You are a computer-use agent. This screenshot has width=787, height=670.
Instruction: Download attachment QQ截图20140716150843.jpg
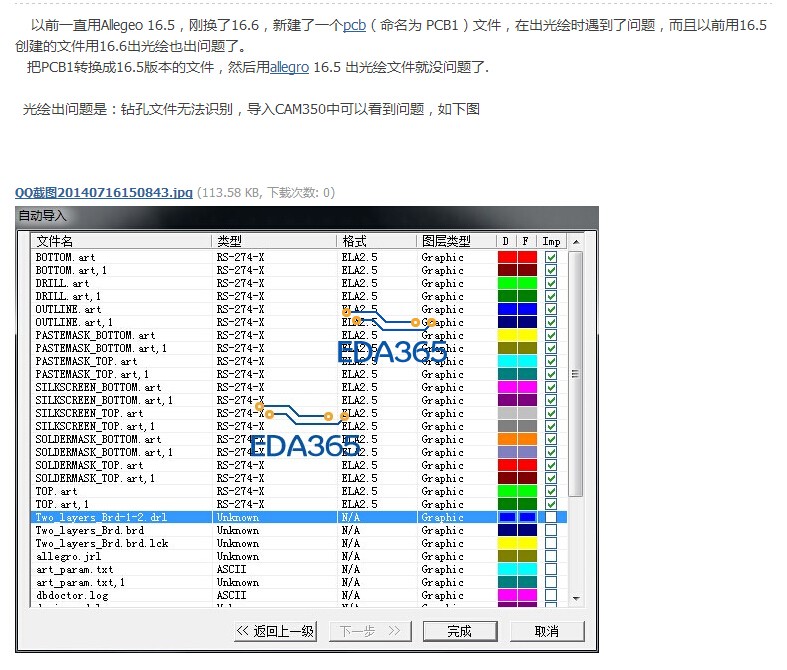104,192
